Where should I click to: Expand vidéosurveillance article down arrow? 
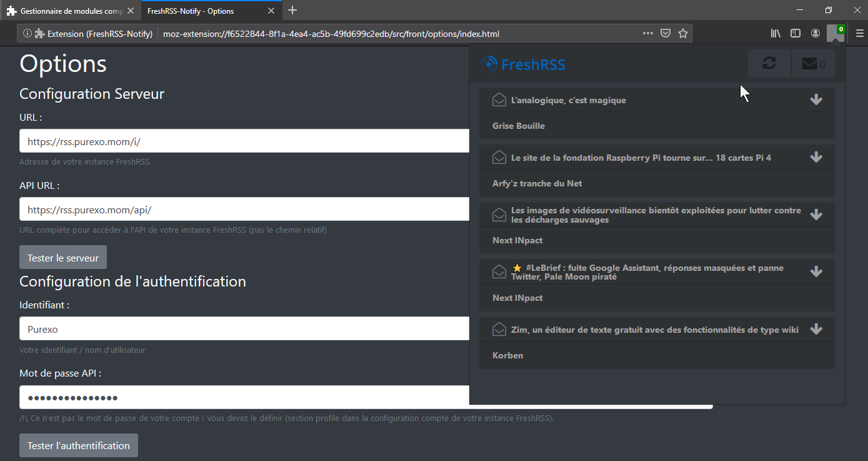point(816,215)
